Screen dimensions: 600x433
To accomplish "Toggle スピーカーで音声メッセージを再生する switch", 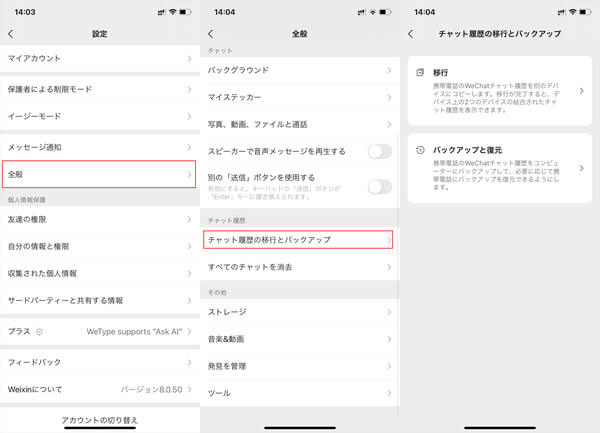I will coord(380,151).
